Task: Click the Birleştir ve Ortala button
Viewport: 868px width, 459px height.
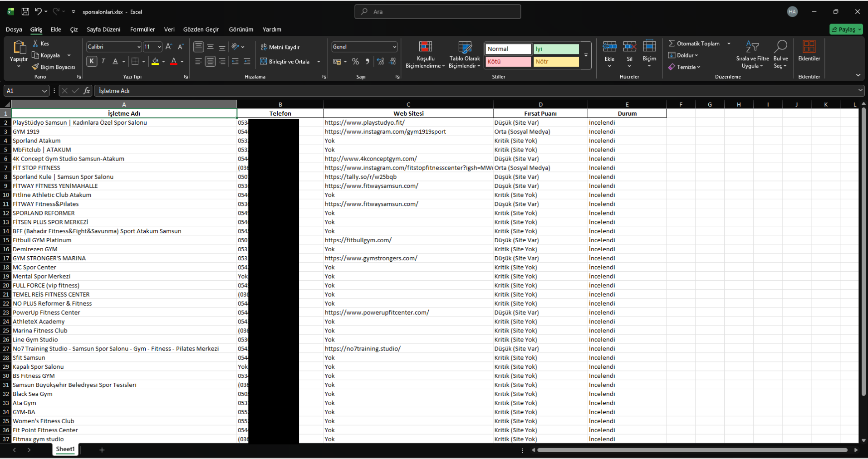Action: coord(285,61)
